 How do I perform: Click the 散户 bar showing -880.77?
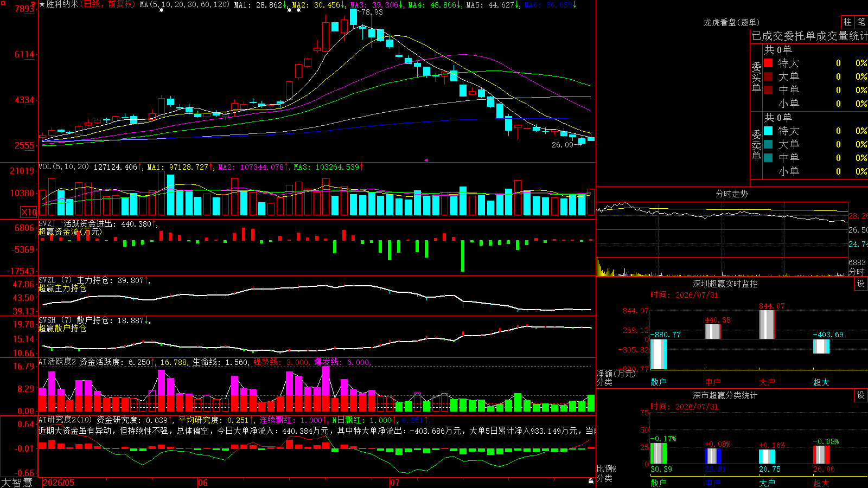(659, 354)
